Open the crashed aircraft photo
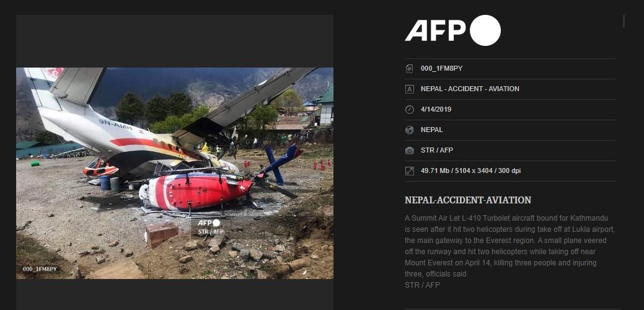This screenshot has width=644, height=310. coord(175,173)
